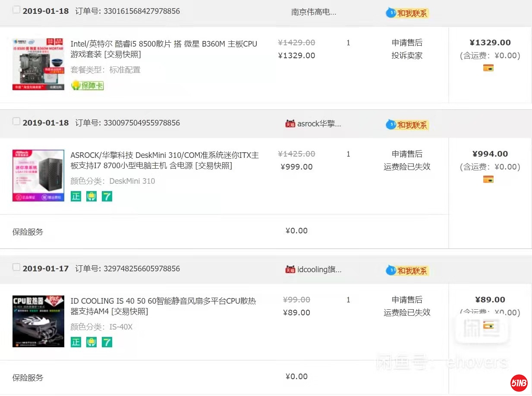Image resolution: width=532 pixels, height=396 pixels.
Task: Click the 和我联系 chat icon for 南京伟高 seller
Action: point(407,13)
